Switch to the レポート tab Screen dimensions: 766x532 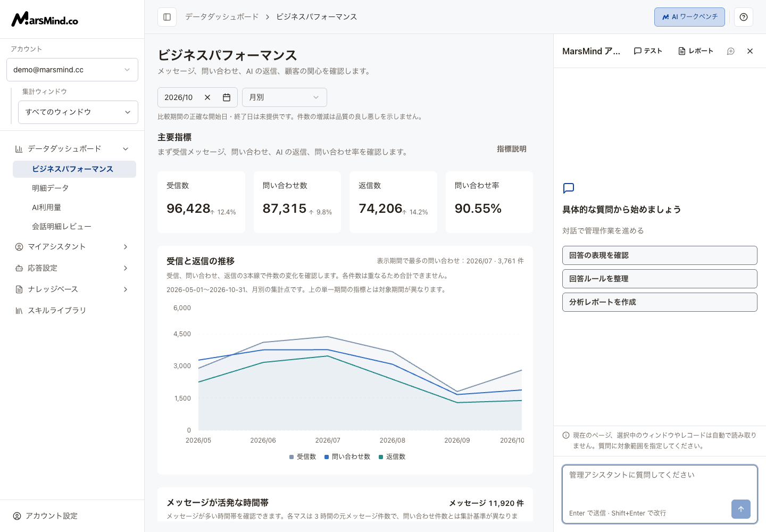point(696,51)
